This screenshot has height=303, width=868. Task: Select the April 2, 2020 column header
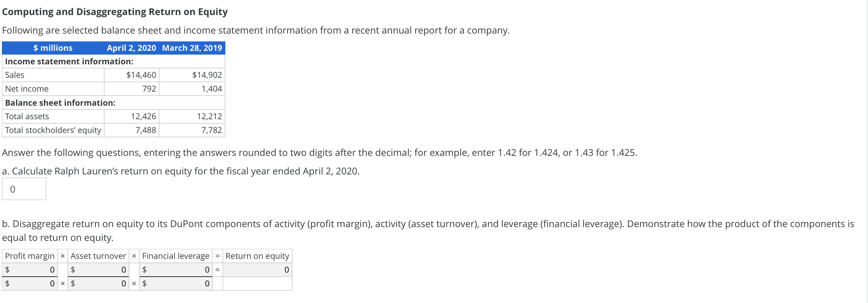(131, 48)
